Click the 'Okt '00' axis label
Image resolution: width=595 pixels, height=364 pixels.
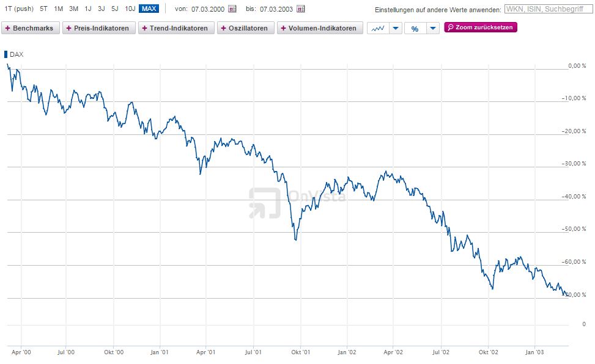[x=114, y=352]
